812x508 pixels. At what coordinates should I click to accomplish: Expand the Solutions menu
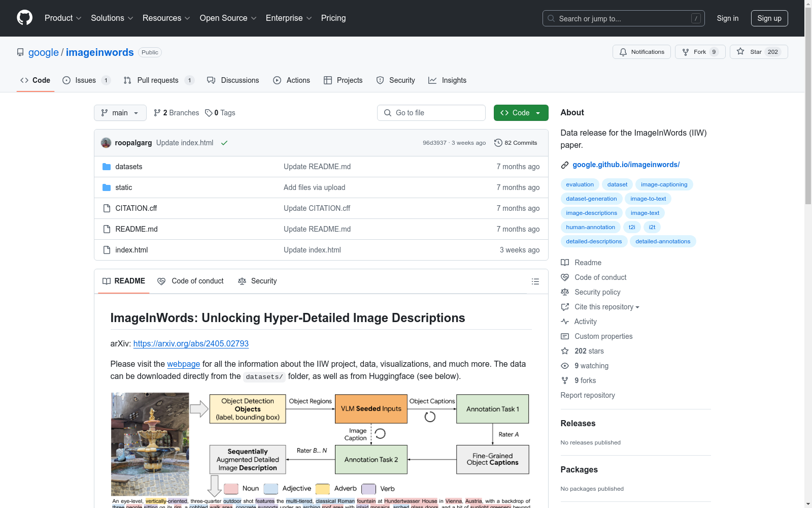click(112, 18)
